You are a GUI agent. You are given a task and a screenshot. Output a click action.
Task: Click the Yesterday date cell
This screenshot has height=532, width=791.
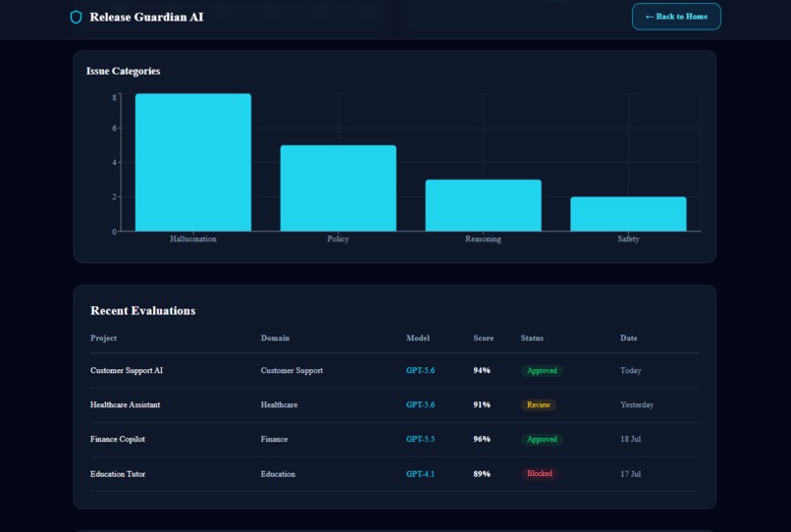tap(637, 404)
